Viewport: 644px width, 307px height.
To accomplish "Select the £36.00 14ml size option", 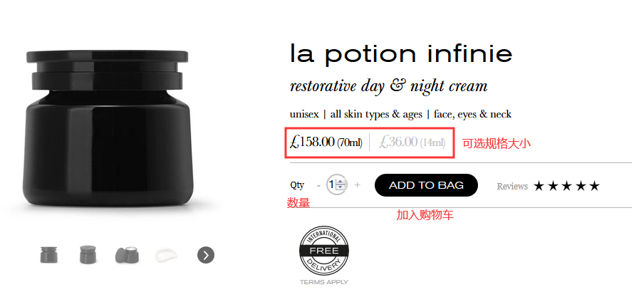I will [x=412, y=142].
